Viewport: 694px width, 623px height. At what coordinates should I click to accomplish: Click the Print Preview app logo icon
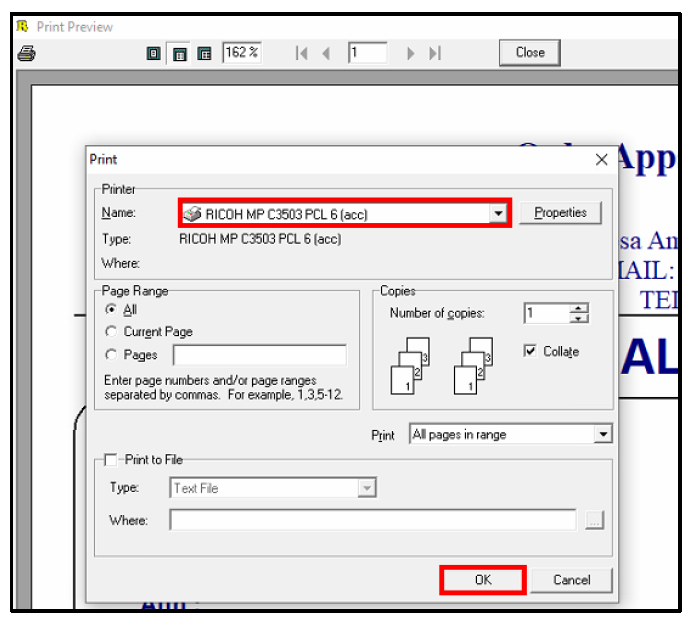23,27
